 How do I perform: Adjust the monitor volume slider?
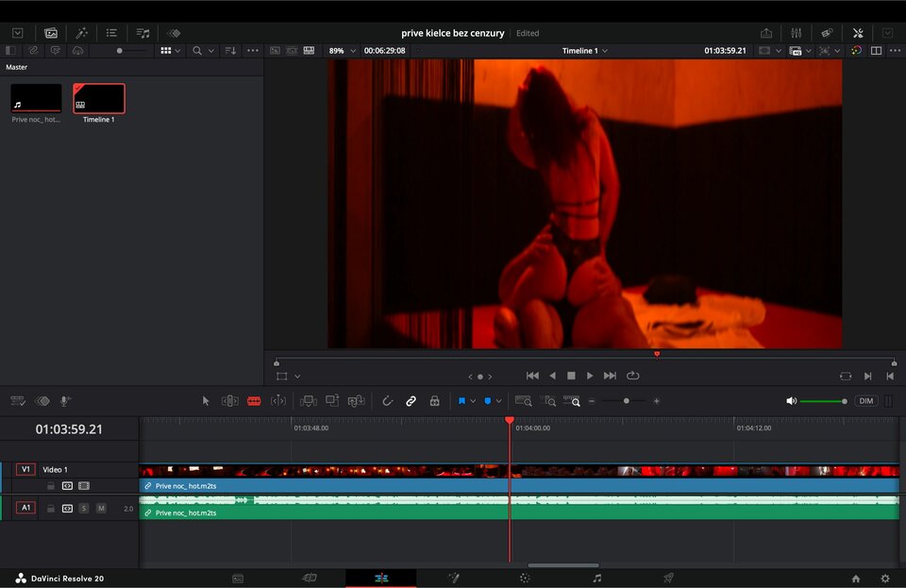click(819, 401)
